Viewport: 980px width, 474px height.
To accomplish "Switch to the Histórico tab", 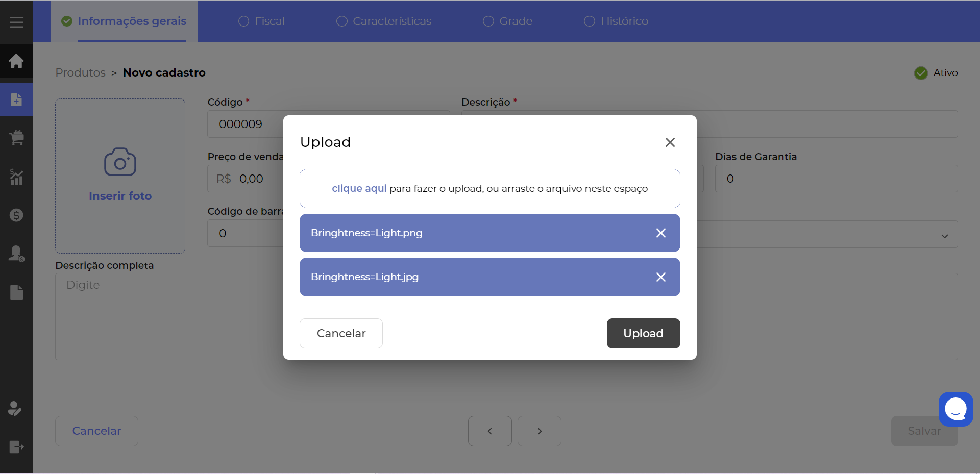I will [x=616, y=21].
